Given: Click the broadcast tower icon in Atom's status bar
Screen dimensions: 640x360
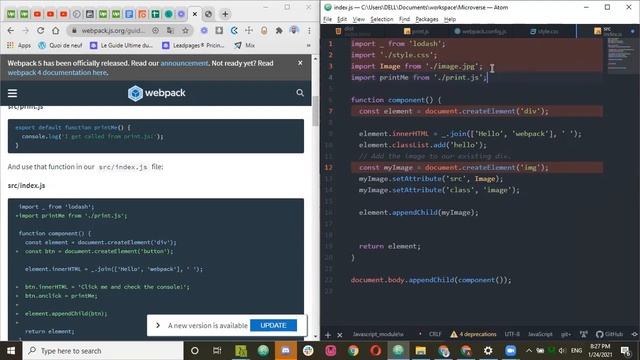Looking at the screenshot, I should 584,334.
